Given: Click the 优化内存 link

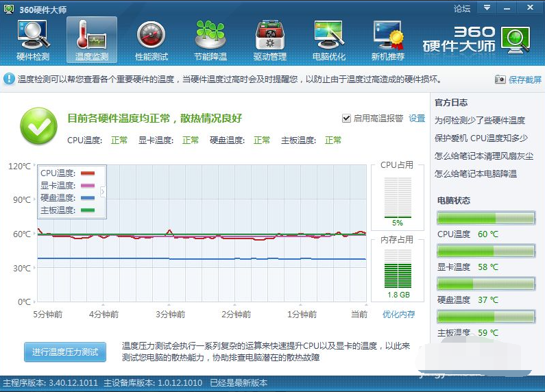Looking at the screenshot, I should click(399, 314).
